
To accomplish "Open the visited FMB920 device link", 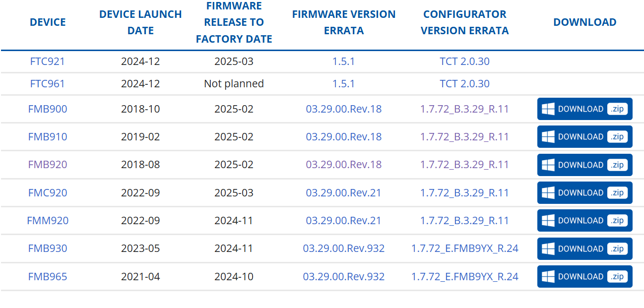I will [x=48, y=165].
